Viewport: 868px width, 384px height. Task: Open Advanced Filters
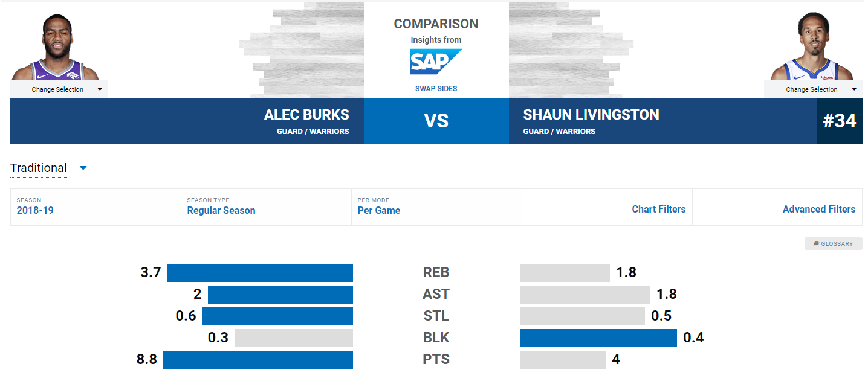(819, 210)
